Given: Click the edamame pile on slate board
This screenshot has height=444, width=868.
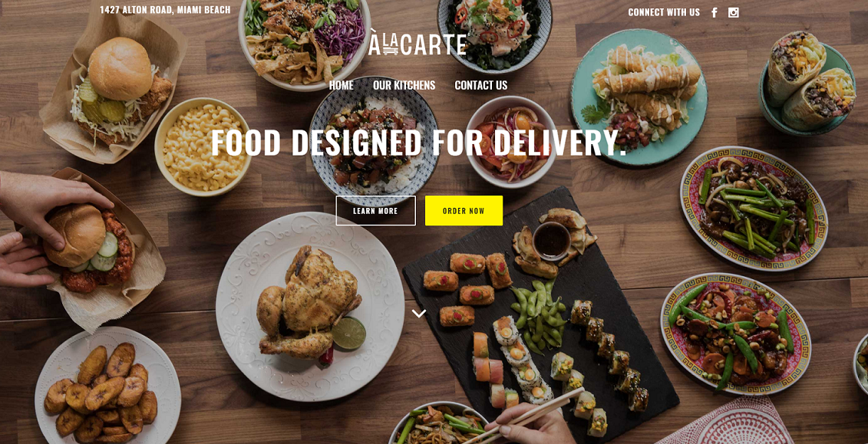Looking at the screenshot, I should (x=537, y=316).
